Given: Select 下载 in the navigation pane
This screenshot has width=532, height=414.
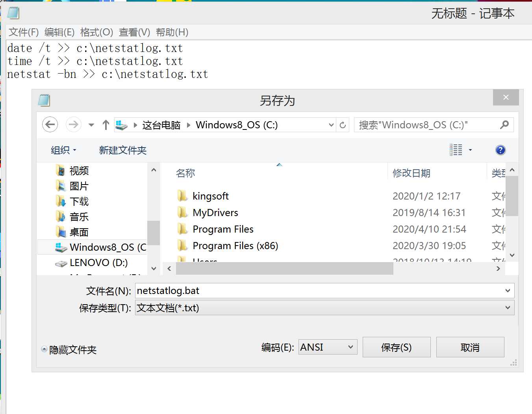Looking at the screenshot, I should [x=79, y=201].
